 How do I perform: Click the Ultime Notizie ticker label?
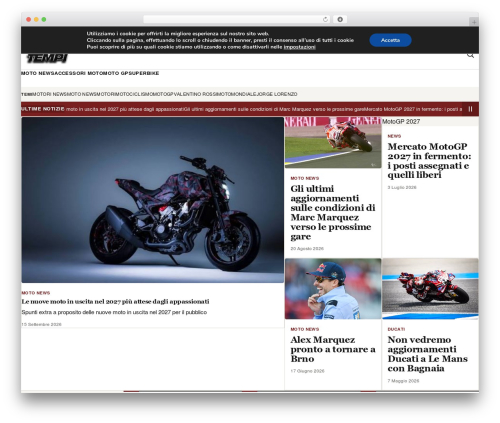43,109
